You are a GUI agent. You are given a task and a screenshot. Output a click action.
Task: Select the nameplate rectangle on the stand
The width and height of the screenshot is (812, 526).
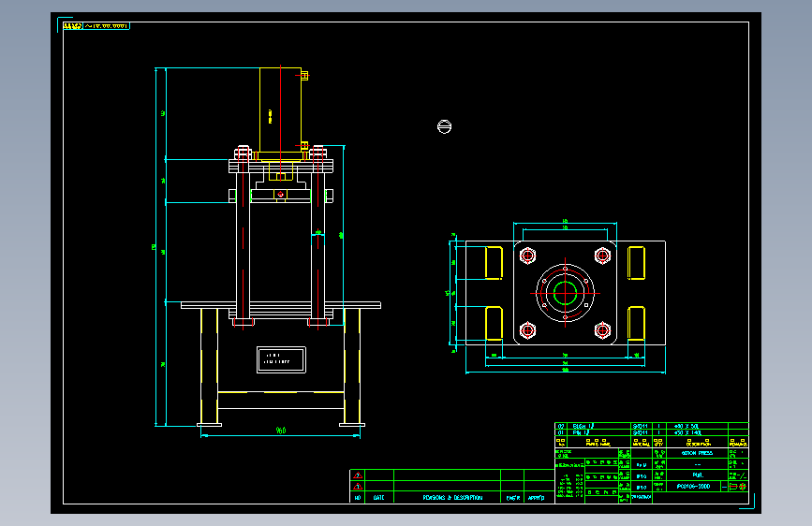(281, 359)
